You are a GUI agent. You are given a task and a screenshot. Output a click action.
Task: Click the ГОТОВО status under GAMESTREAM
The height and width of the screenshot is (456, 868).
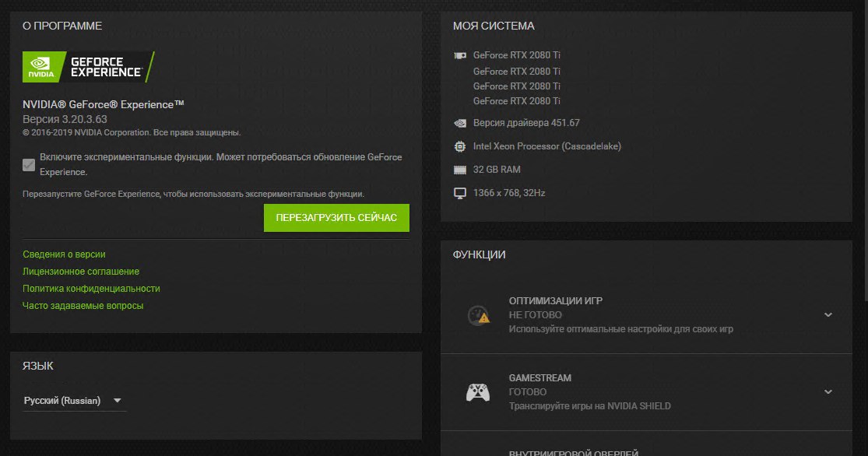point(528,392)
